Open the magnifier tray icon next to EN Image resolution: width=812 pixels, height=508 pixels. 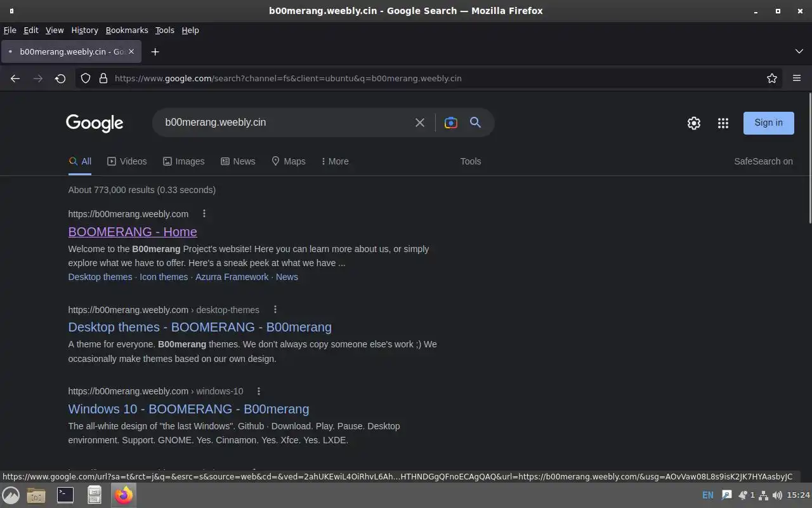click(727, 495)
